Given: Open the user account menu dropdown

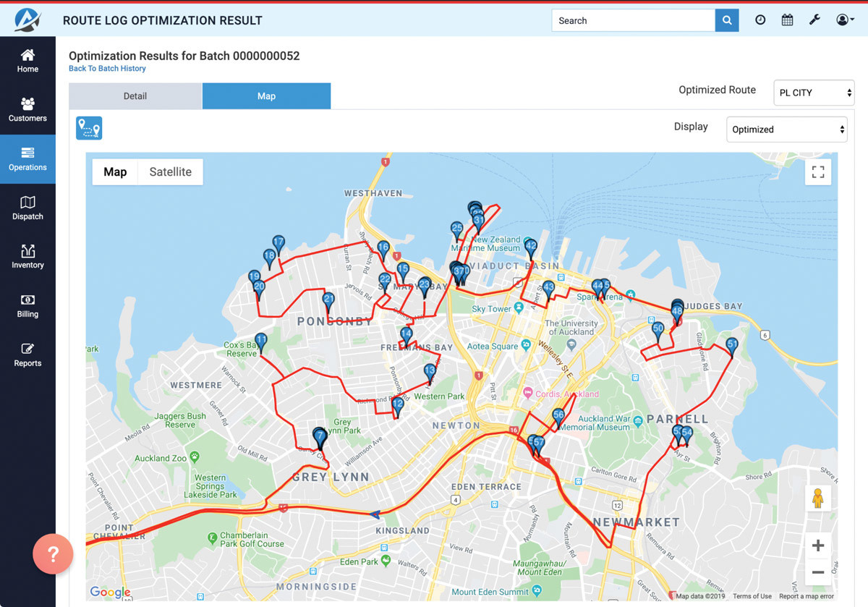Looking at the screenshot, I should click(845, 20).
